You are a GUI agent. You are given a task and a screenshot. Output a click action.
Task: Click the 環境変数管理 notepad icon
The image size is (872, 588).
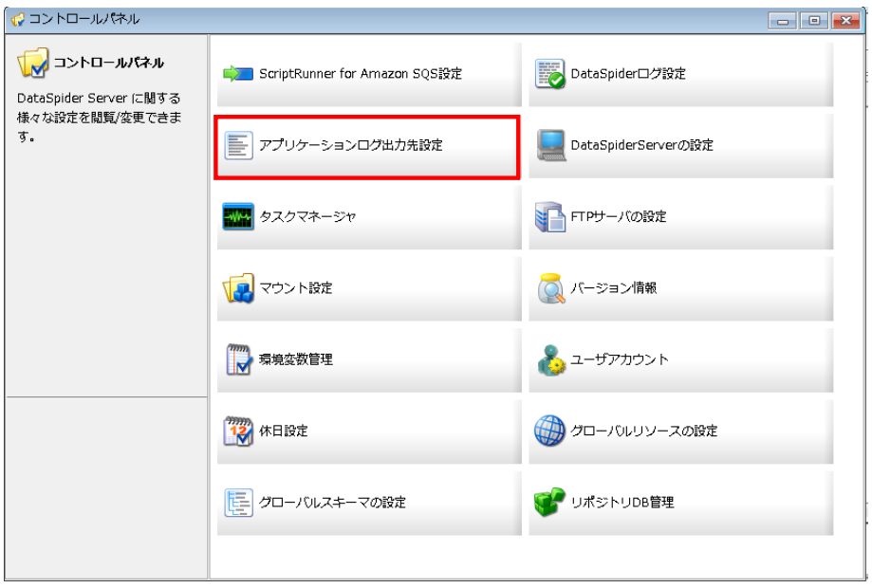[238, 359]
